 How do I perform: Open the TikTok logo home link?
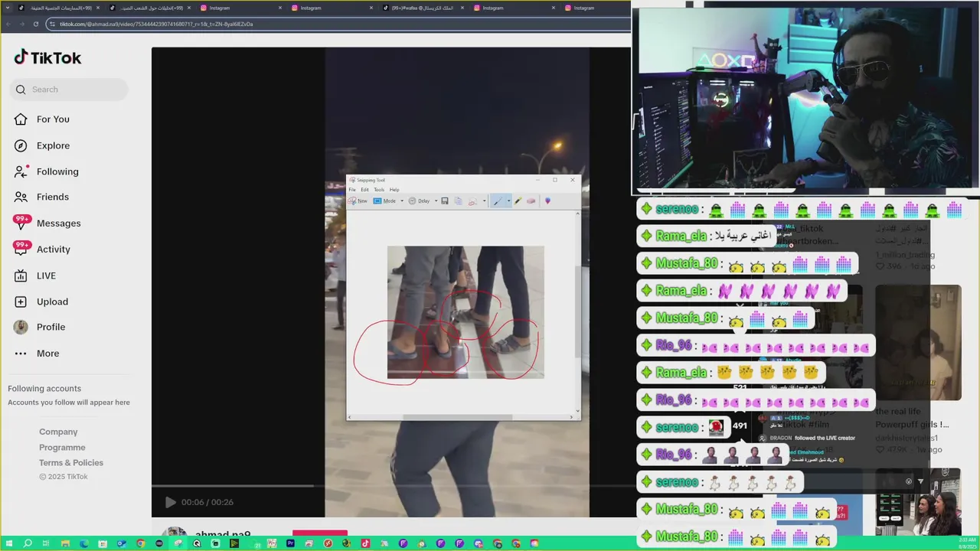pyautogui.click(x=47, y=57)
